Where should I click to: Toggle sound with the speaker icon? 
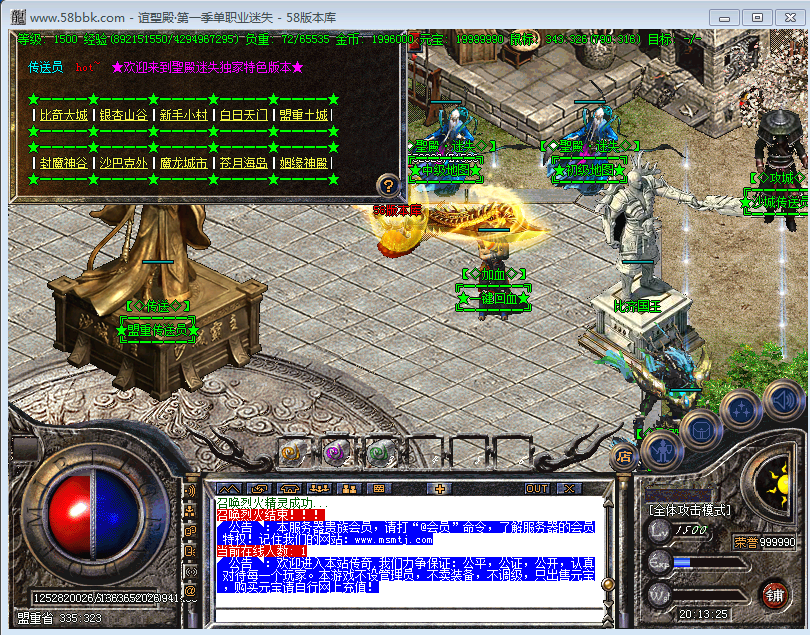[x=783, y=399]
